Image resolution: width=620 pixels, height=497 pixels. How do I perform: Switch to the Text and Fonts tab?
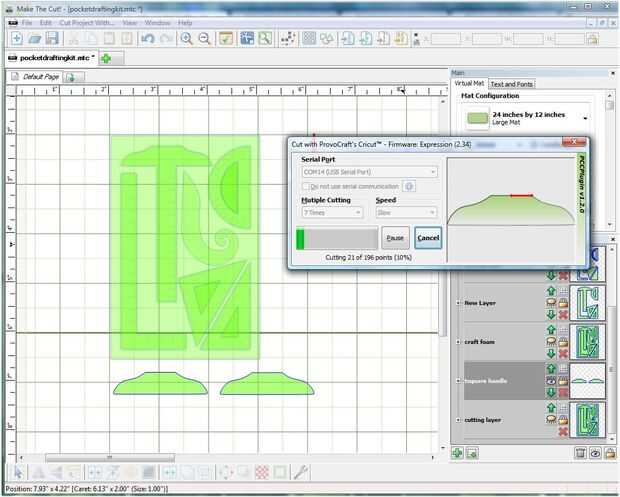(512, 84)
